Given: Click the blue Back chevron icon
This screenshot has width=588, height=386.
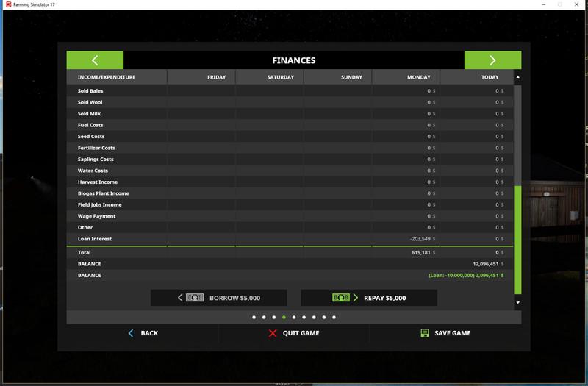Looking at the screenshot, I should point(131,333).
